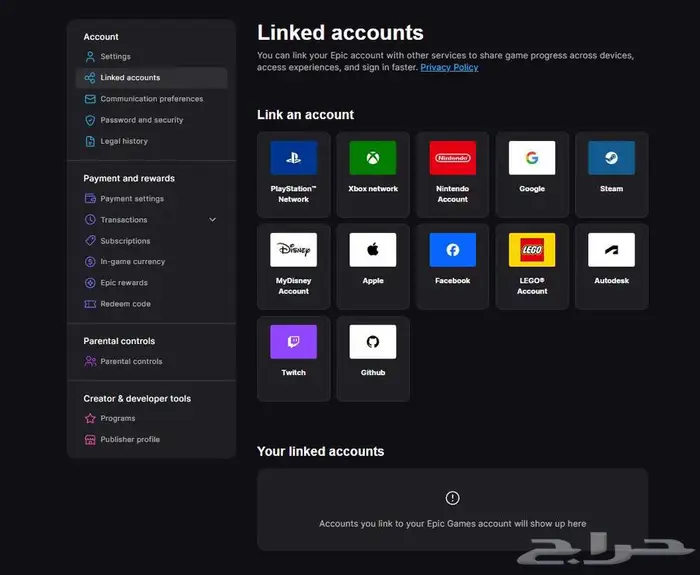This screenshot has width=700, height=575.
Task: Click the green Xbox logo
Action: (373, 158)
